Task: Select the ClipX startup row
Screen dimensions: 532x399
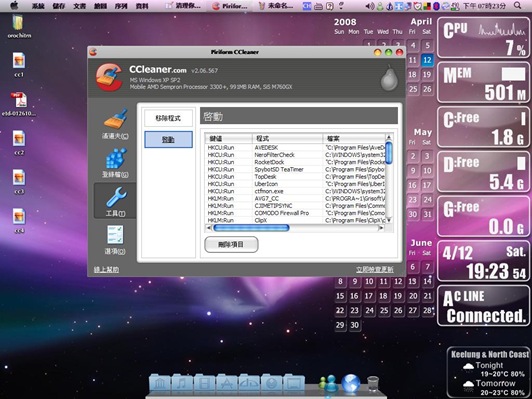Action: click(x=295, y=220)
